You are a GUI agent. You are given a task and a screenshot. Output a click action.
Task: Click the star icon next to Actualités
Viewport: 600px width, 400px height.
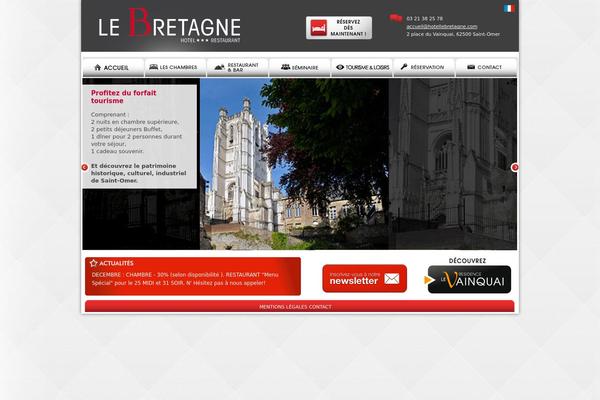click(93, 263)
